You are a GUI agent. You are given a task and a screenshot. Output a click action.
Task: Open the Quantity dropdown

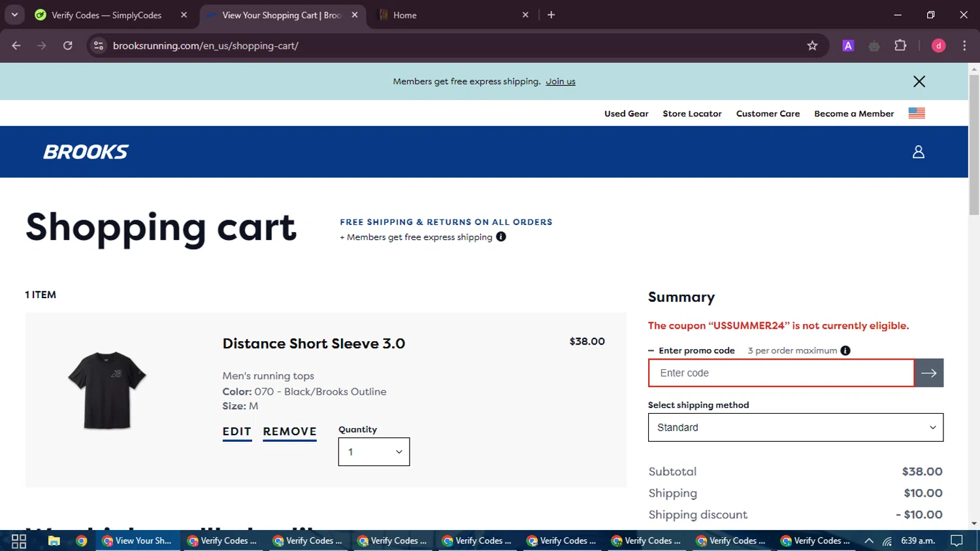(374, 452)
